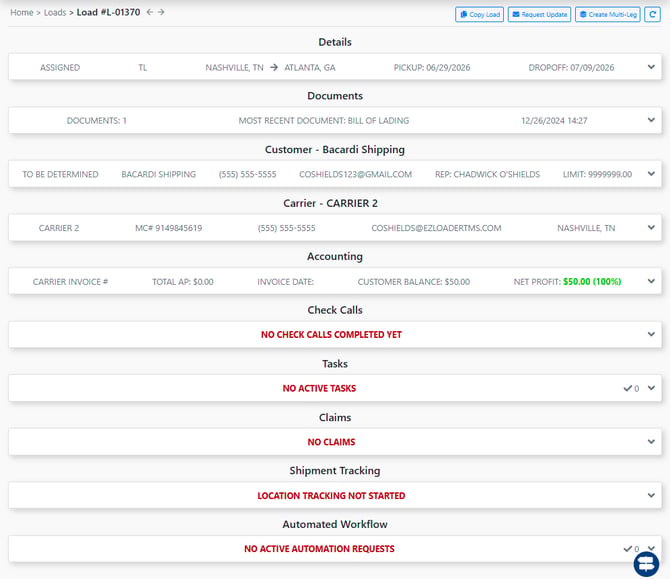Click DOCUMENTS: 1 text
Image resolution: width=670 pixels, height=579 pixels.
97,121
